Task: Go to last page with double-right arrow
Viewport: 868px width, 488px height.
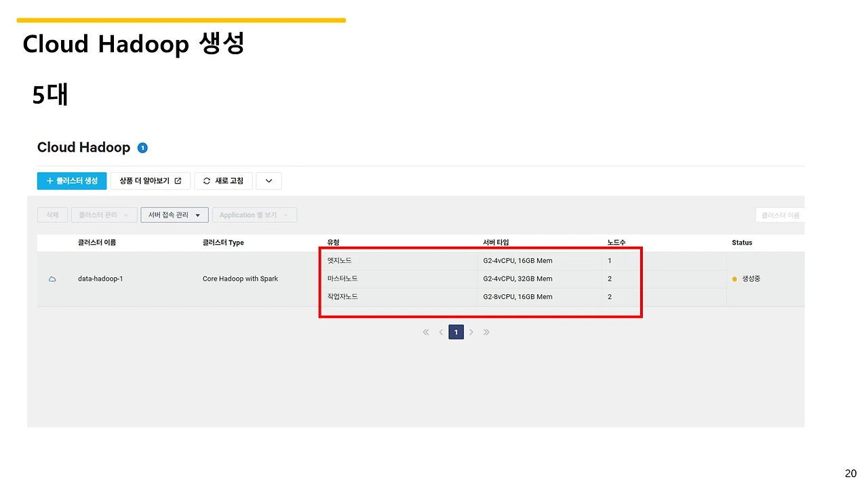Action: tap(486, 332)
